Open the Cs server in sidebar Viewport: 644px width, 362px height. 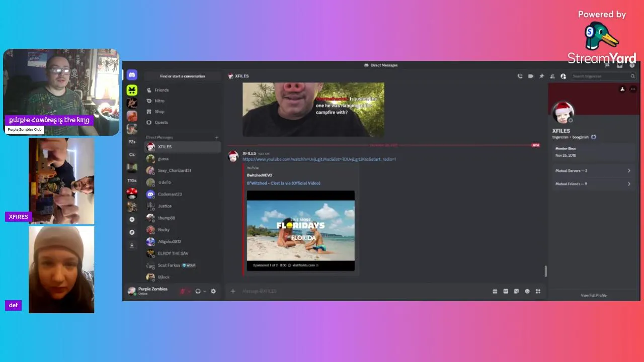[x=132, y=154]
